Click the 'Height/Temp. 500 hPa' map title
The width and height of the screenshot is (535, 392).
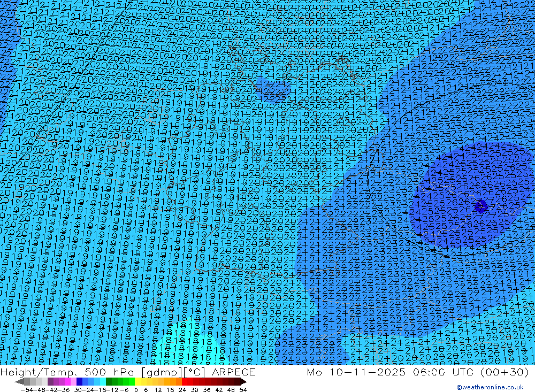click(x=68, y=372)
